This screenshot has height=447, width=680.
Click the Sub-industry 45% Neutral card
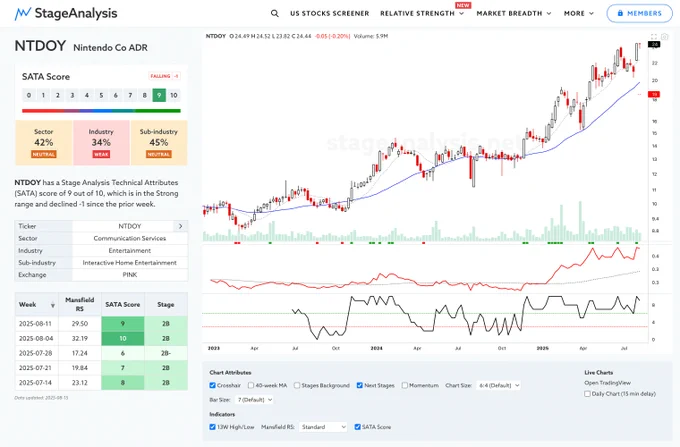click(x=159, y=143)
